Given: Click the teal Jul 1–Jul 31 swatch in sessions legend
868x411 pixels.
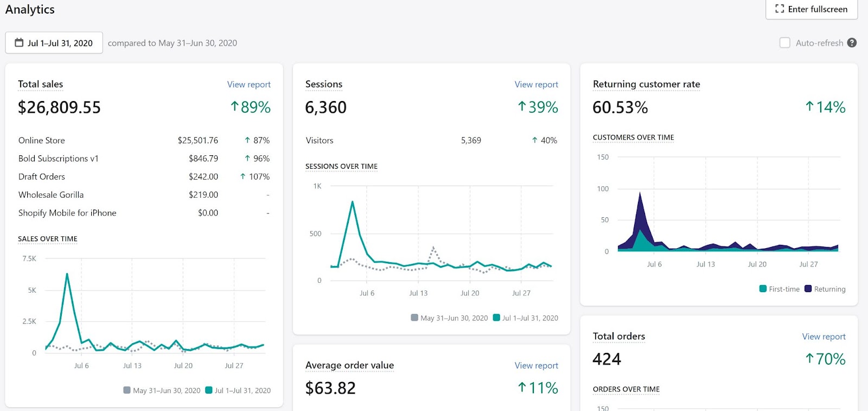Looking at the screenshot, I should (x=496, y=318).
